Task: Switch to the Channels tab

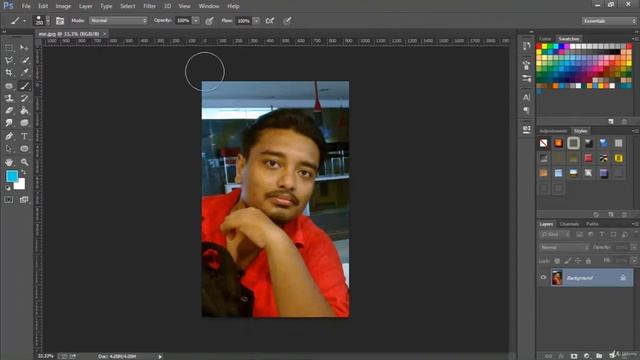Action: pos(569,224)
